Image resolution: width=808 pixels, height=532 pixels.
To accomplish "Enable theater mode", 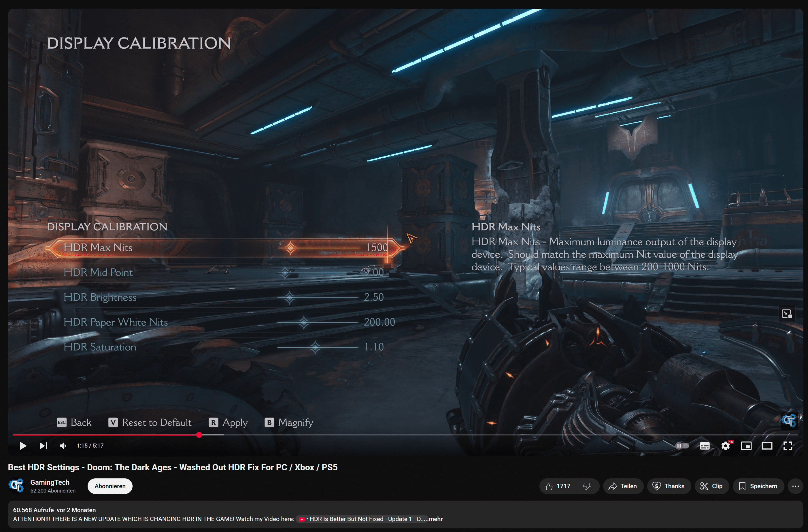I will [x=767, y=446].
